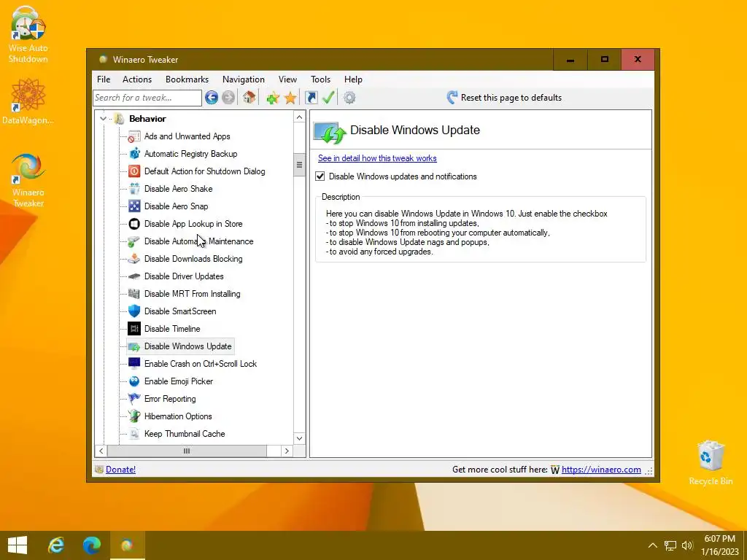
Task: Uncheck Disable Windows updates and notifications
Action: (320, 176)
